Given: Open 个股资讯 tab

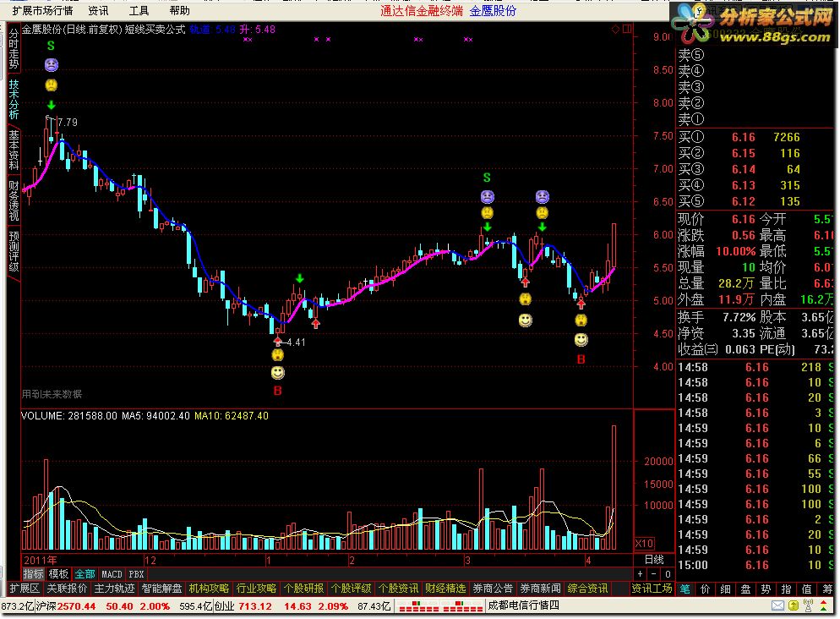Looking at the screenshot, I should [398, 589].
